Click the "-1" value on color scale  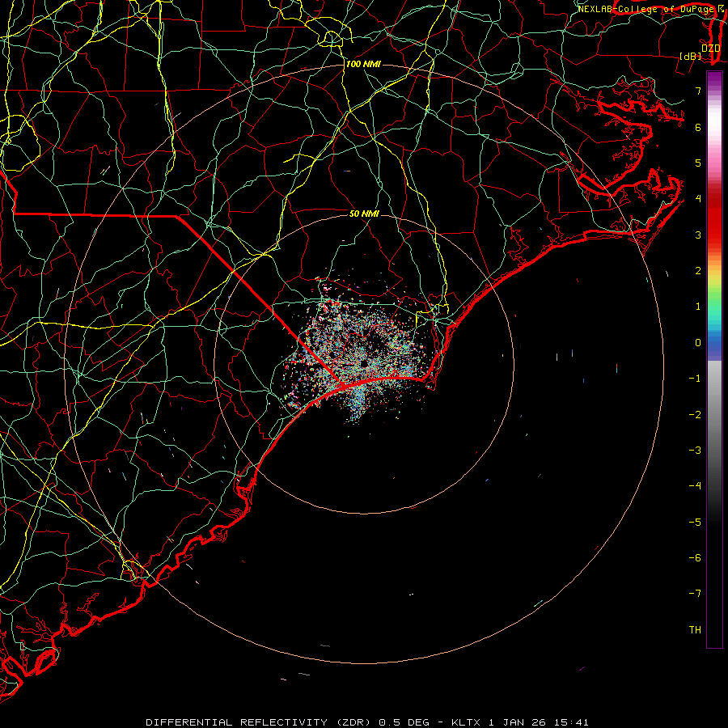[x=695, y=379]
